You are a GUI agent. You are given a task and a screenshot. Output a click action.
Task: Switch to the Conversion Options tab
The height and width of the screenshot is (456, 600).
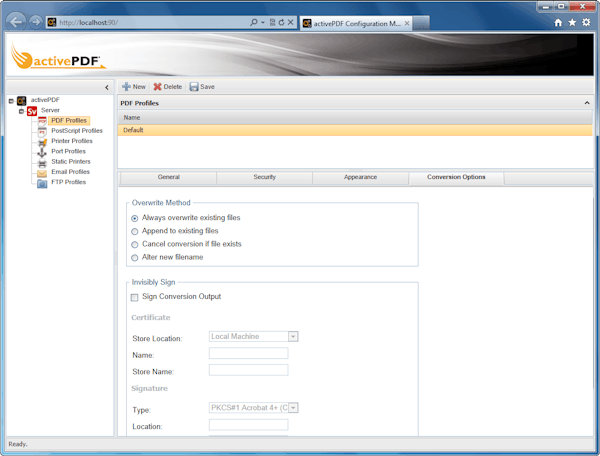coord(456,177)
